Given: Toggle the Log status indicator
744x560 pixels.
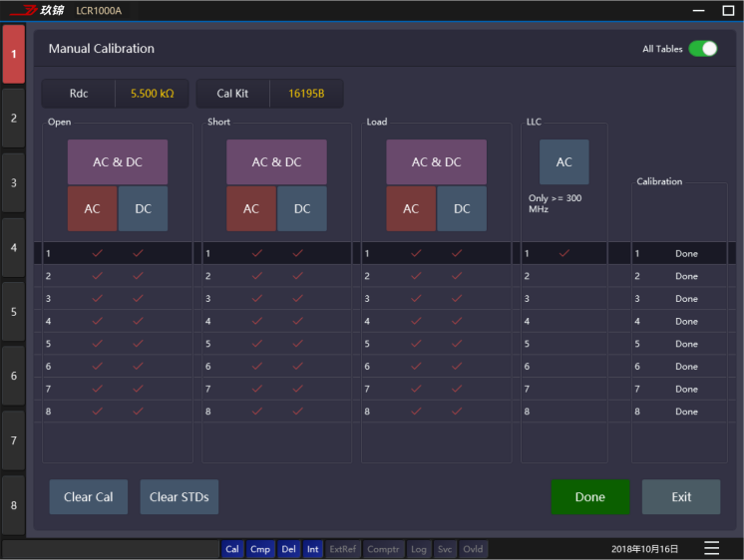Looking at the screenshot, I should pos(419,549).
